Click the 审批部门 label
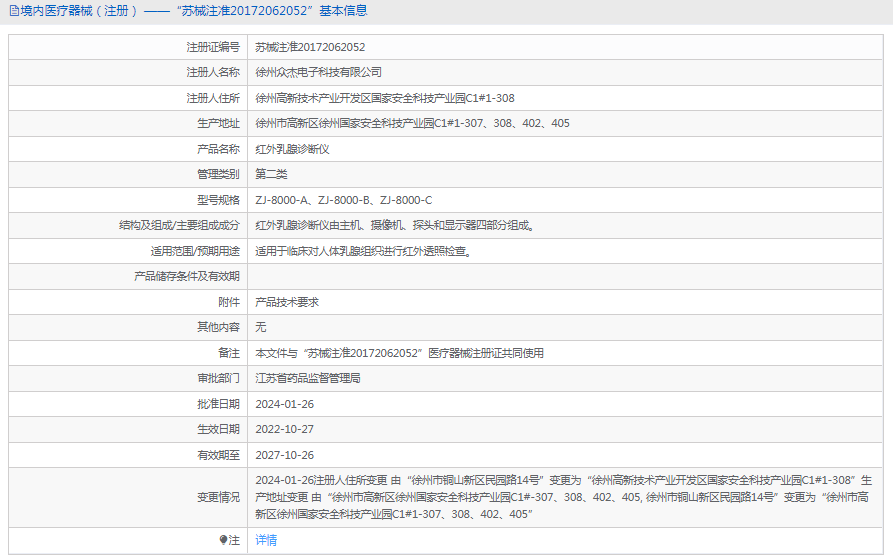893x560 pixels. coord(219,378)
